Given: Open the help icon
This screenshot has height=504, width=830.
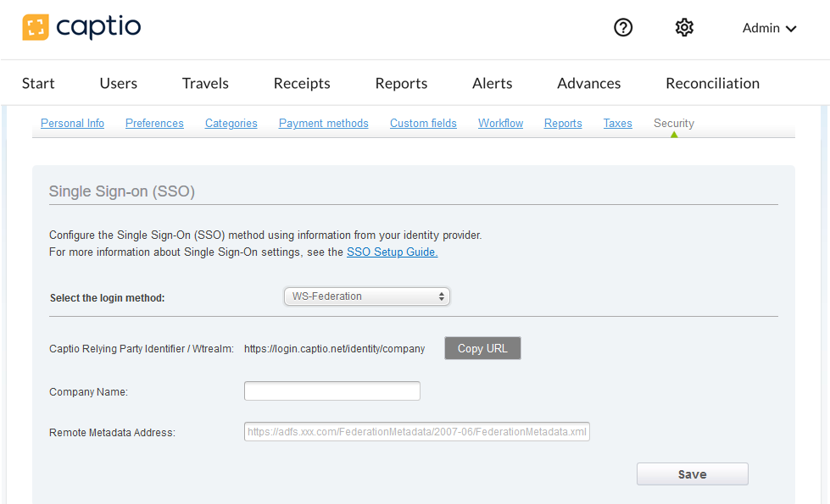Looking at the screenshot, I should pos(623,27).
